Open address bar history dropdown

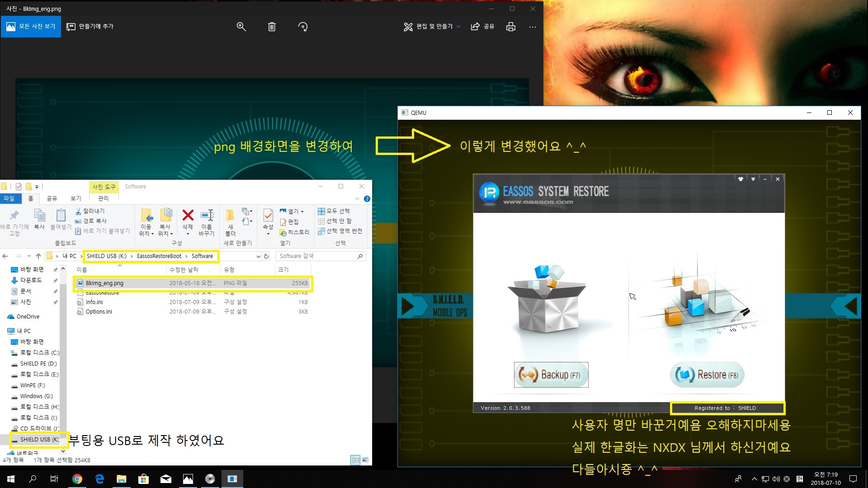pyautogui.click(x=258, y=256)
